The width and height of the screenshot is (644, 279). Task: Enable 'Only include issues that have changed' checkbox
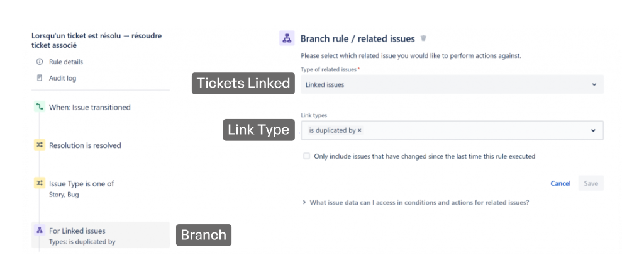point(306,156)
